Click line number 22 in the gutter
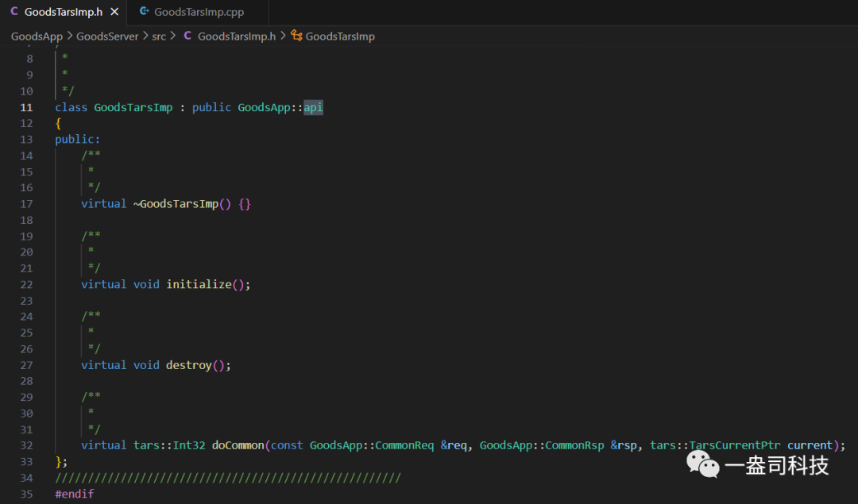The width and height of the screenshot is (858, 504). [26, 284]
